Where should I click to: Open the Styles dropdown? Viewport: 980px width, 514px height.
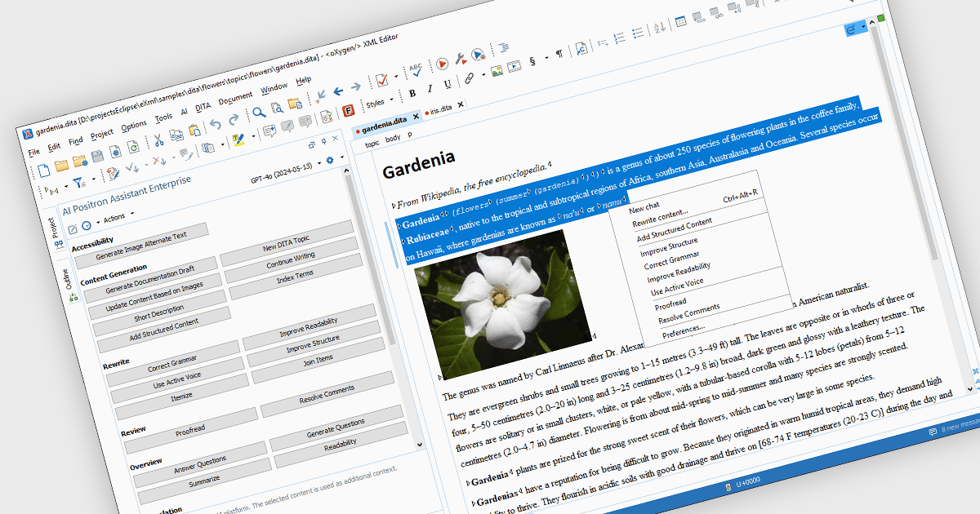[x=378, y=103]
